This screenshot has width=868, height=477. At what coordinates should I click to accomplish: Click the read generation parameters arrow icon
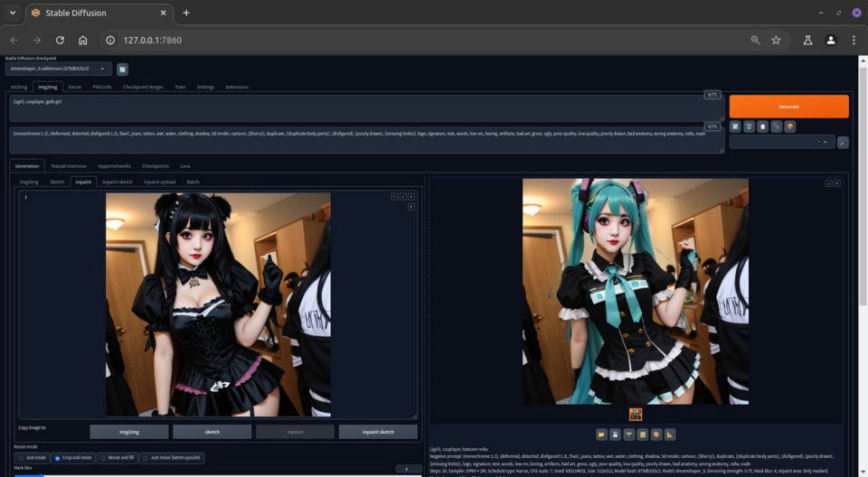(735, 126)
